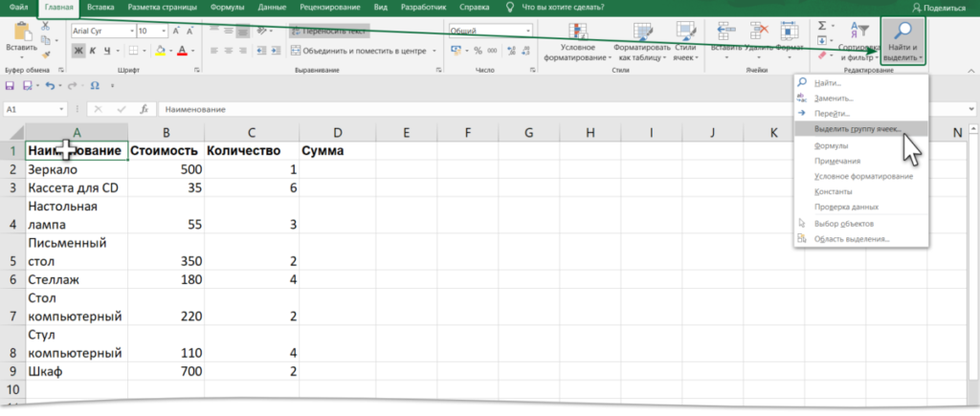This screenshot has height=416, width=980.
Task: Open the Файл tab
Action: point(18,8)
